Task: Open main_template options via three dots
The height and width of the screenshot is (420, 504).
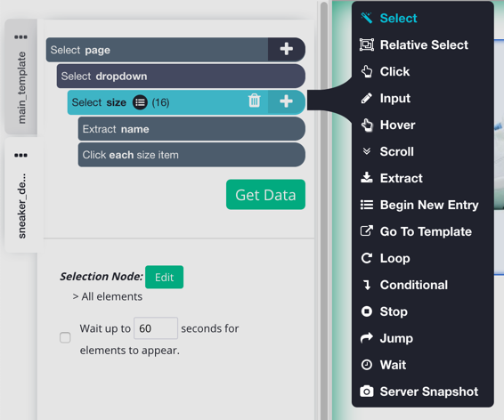Action: pos(20,36)
